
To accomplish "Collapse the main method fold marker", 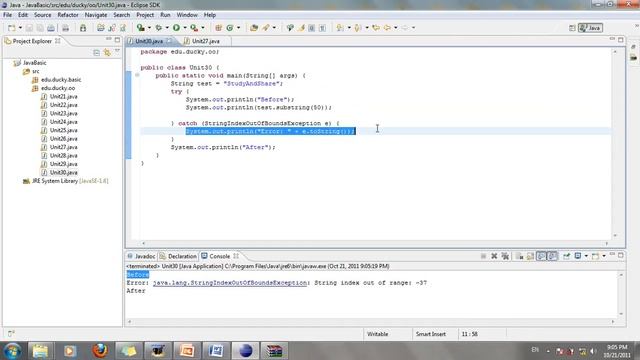I will click(x=137, y=75).
